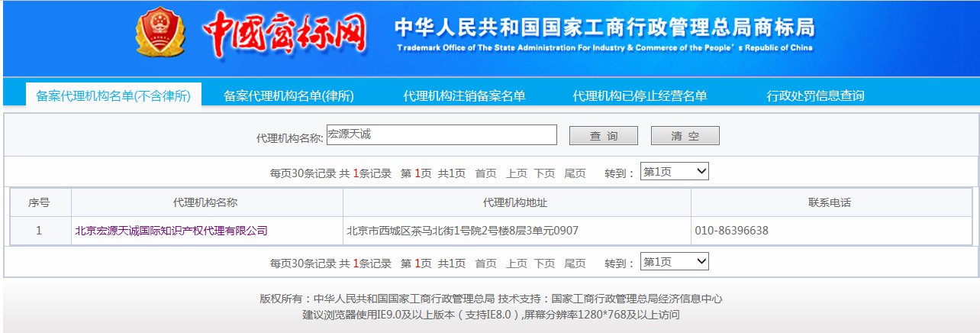
Task: Click the 代理机构名称: field label
Action: pos(289,138)
